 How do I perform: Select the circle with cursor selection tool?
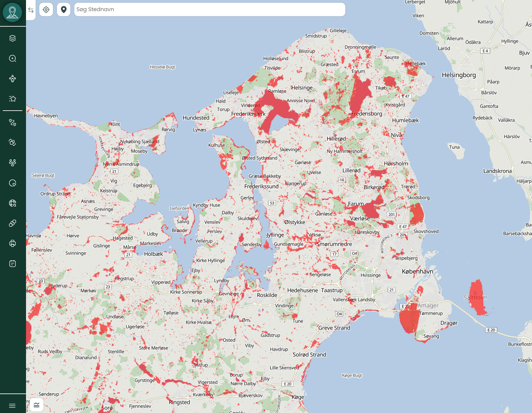pos(12,183)
